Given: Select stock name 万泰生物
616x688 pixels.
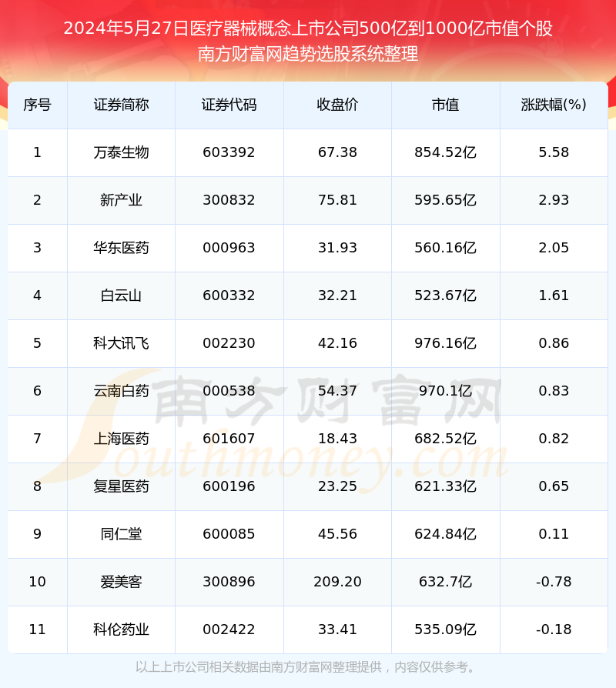Looking at the screenshot, I should click(121, 152).
